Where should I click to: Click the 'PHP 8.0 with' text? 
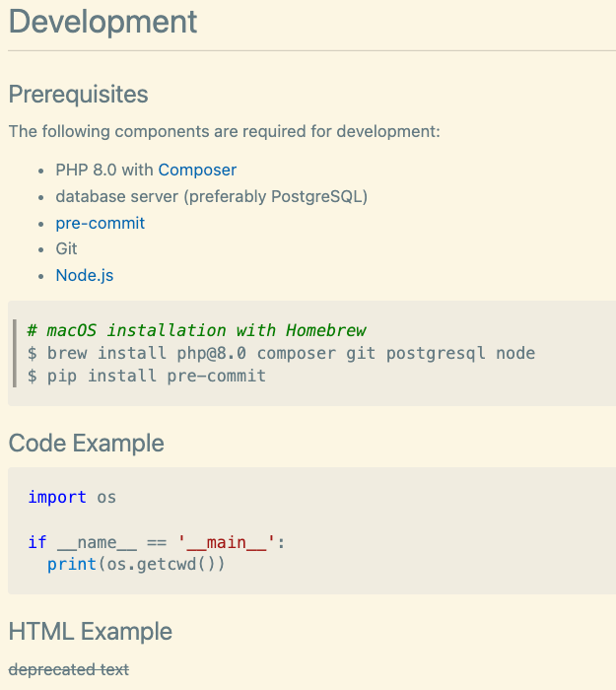pos(104,170)
